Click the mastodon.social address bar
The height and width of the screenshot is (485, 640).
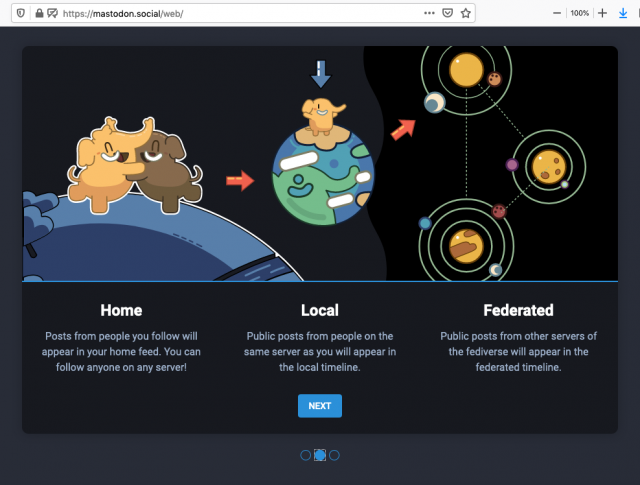coord(243,13)
